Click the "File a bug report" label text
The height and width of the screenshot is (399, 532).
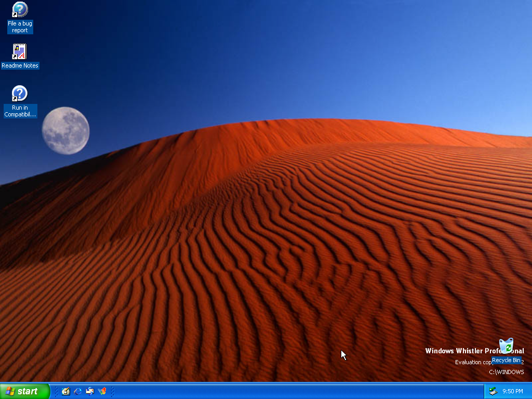pyautogui.click(x=20, y=27)
